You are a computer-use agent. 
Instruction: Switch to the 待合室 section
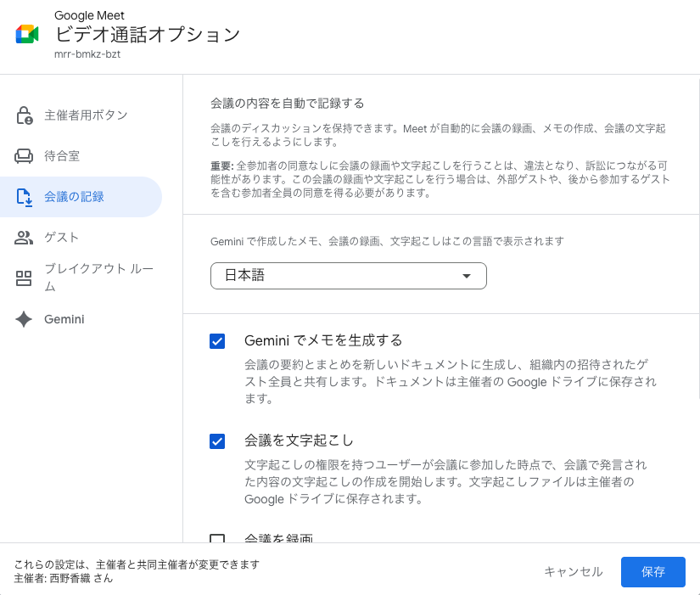pos(62,156)
